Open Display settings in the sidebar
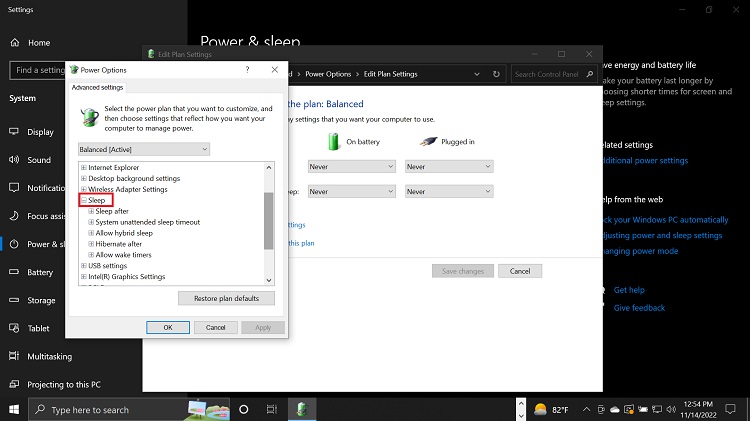The height and width of the screenshot is (421, 750). (40, 132)
